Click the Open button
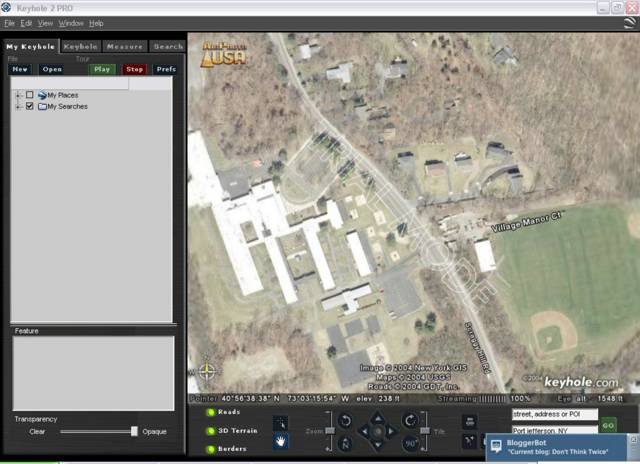 [x=52, y=69]
